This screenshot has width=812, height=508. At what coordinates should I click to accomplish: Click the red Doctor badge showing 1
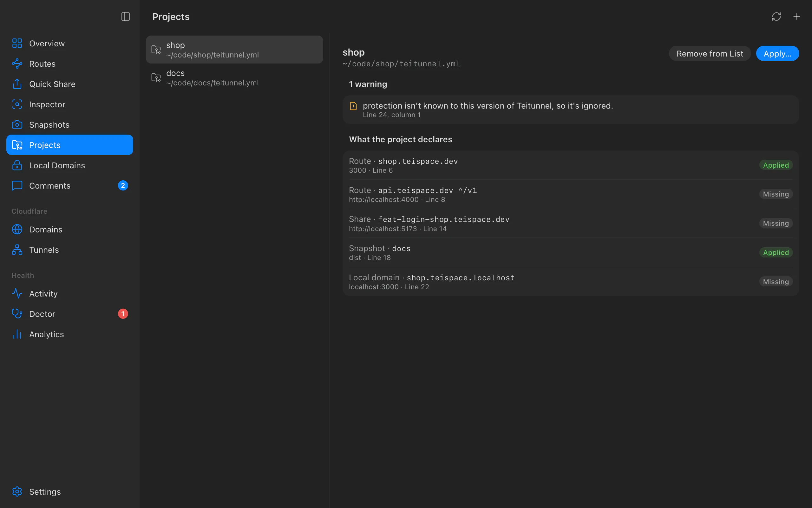coord(123,314)
